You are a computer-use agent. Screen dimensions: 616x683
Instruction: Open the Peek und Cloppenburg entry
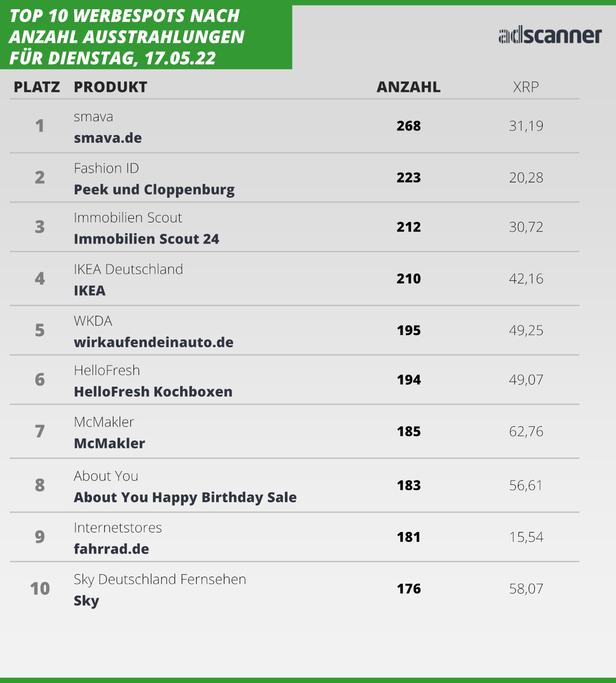tap(154, 190)
